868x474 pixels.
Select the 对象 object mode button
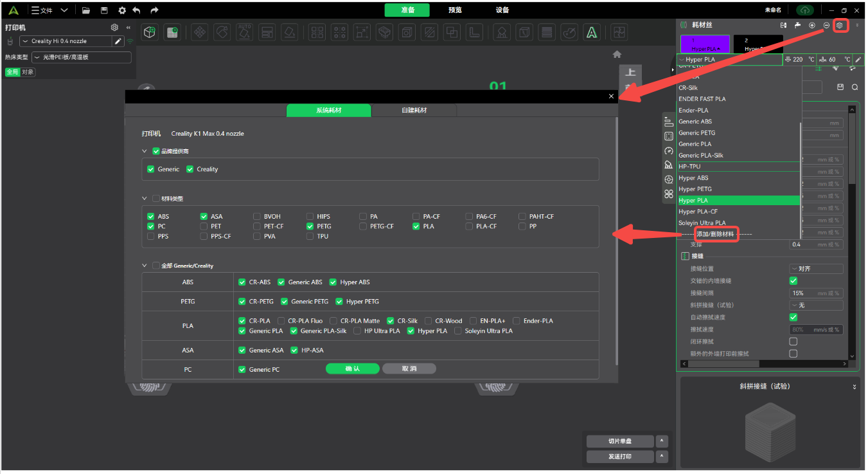pos(28,72)
